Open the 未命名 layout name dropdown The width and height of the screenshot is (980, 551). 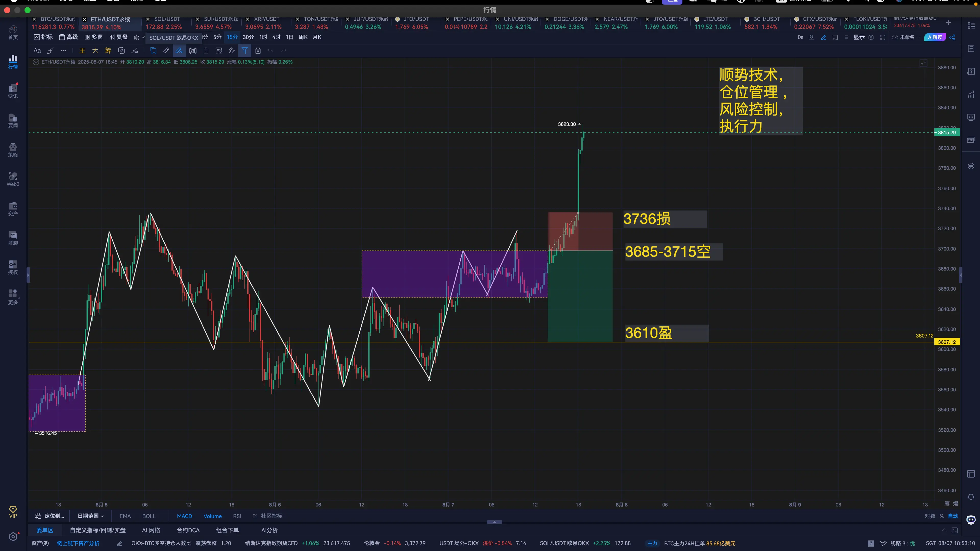tap(906, 37)
